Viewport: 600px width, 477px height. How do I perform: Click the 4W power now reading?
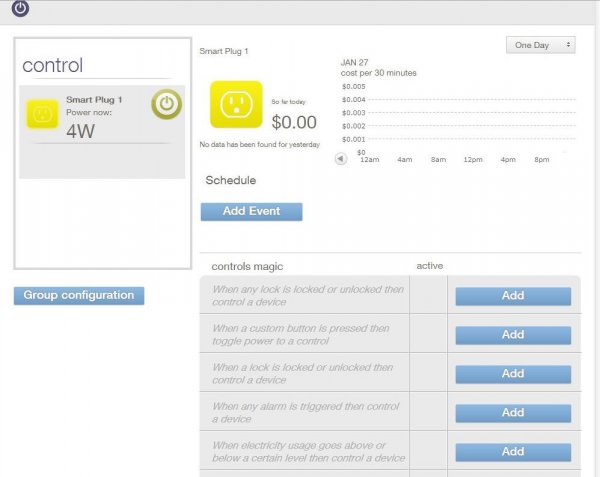tap(81, 130)
